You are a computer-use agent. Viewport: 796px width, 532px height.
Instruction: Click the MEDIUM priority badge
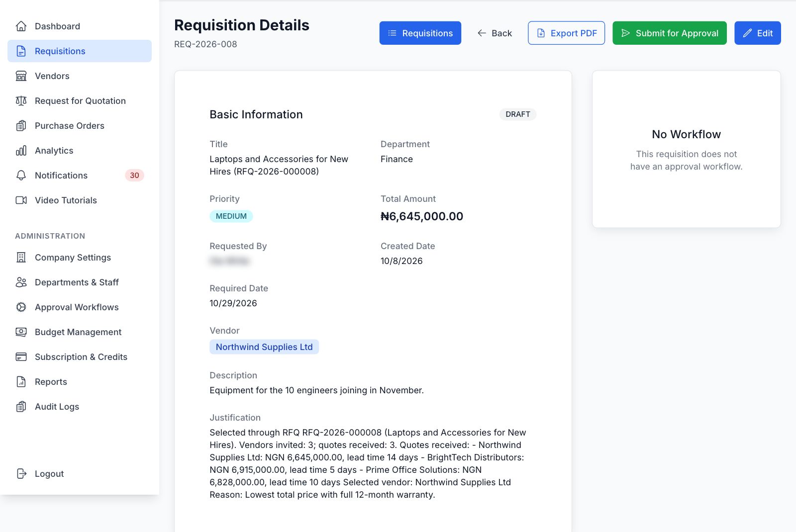click(231, 216)
